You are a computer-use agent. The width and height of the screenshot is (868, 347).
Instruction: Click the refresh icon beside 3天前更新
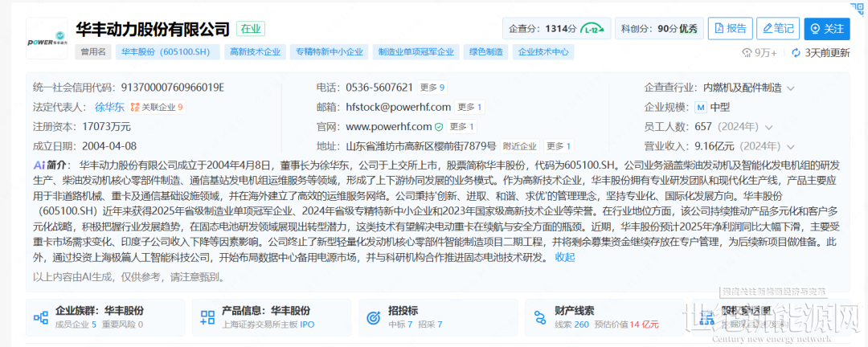(x=796, y=53)
